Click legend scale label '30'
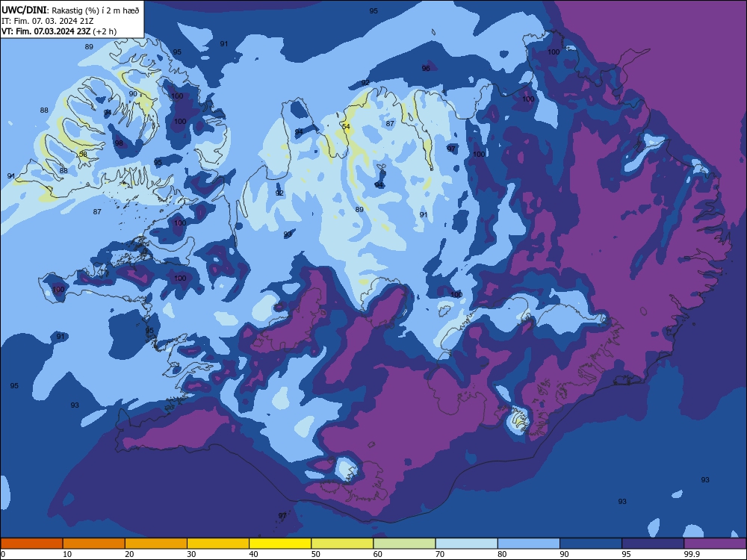Screen dimensions: 747x560 (x=191, y=554)
